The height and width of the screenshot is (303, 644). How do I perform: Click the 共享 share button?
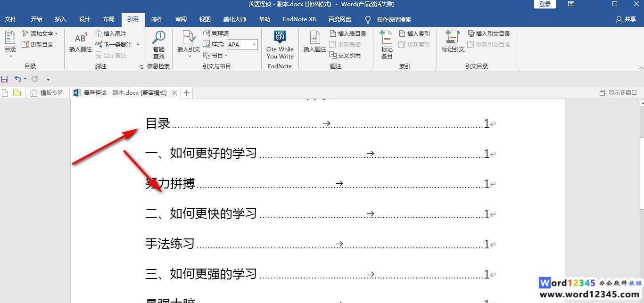[626, 19]
